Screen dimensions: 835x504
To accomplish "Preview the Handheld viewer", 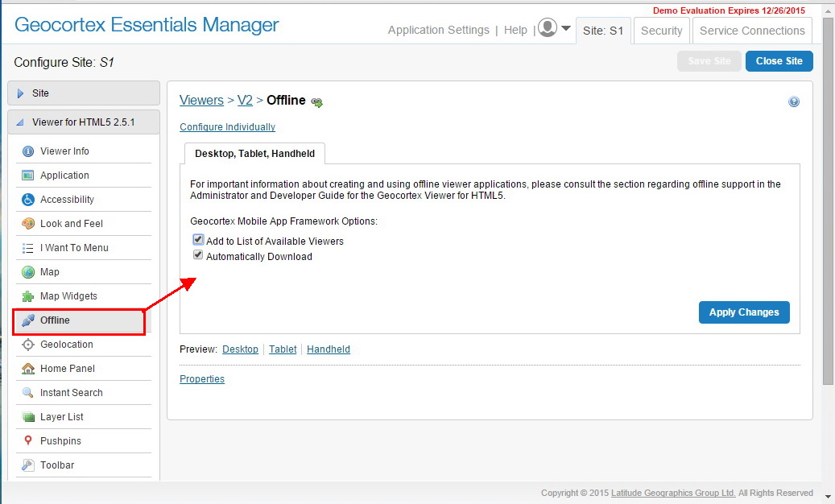I will point(329,349).
